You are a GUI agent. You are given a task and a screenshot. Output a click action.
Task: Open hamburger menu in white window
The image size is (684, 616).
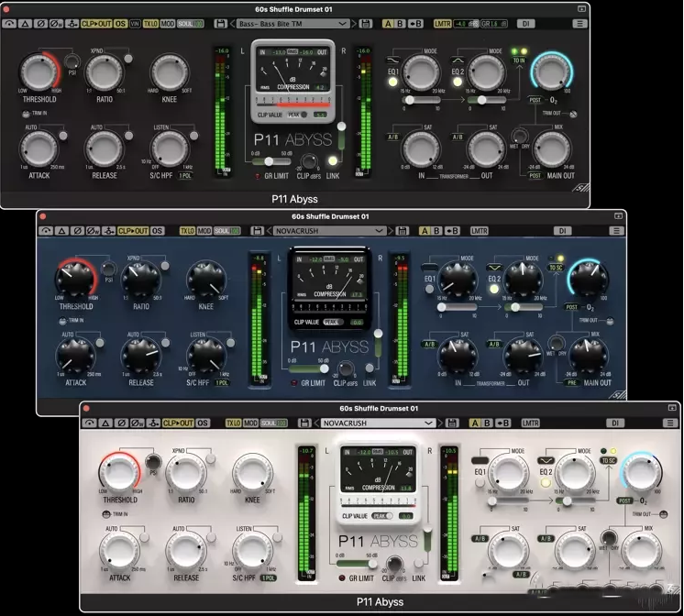[x=670, y=423]
